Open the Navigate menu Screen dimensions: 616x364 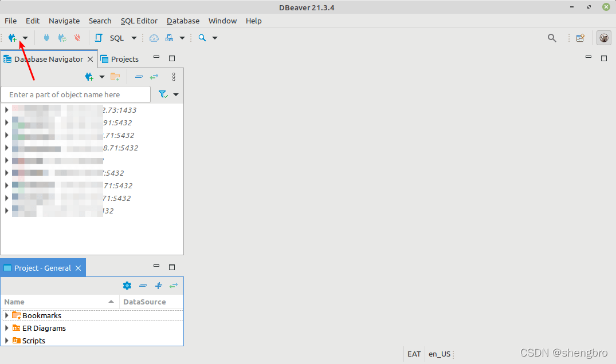coord(64,21)
